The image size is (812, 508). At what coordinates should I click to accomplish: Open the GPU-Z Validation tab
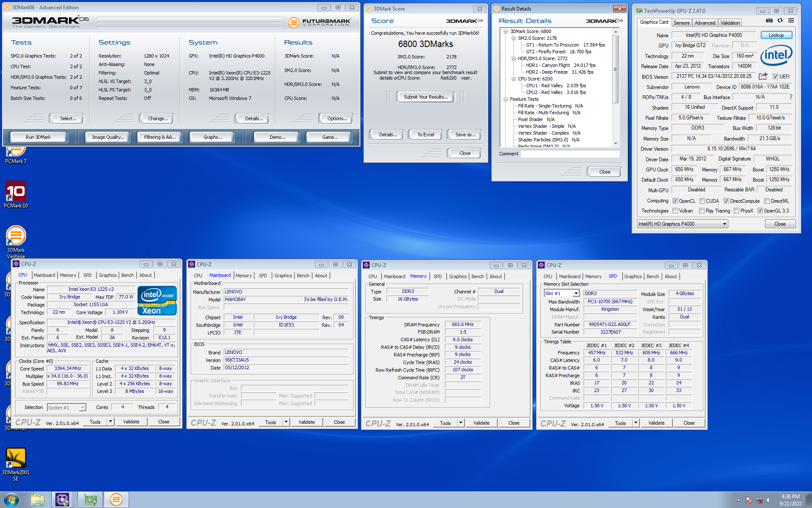[730, 23]
